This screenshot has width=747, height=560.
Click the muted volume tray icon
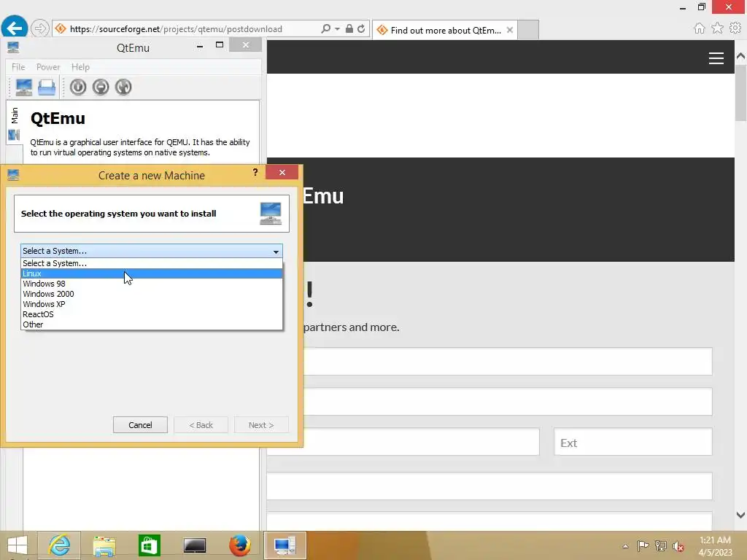pos(678,546)
